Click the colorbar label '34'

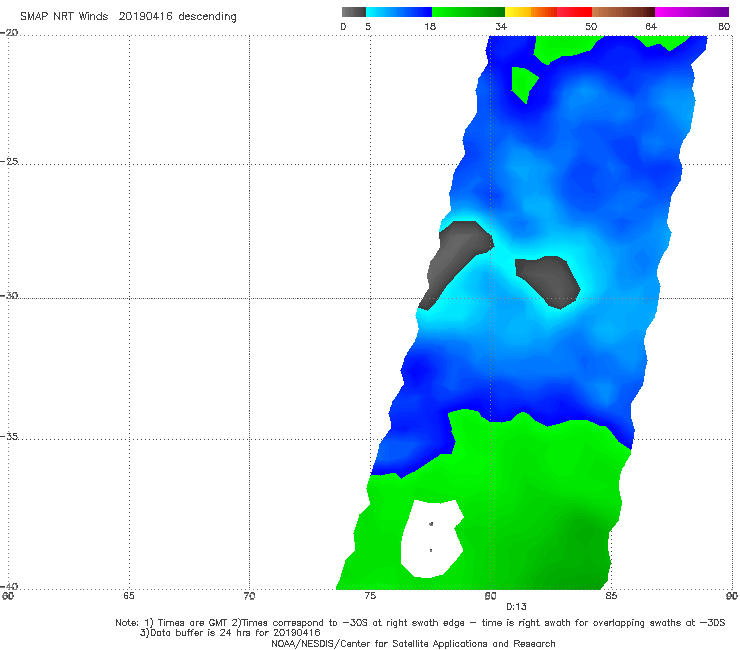[x=501, y=27]
